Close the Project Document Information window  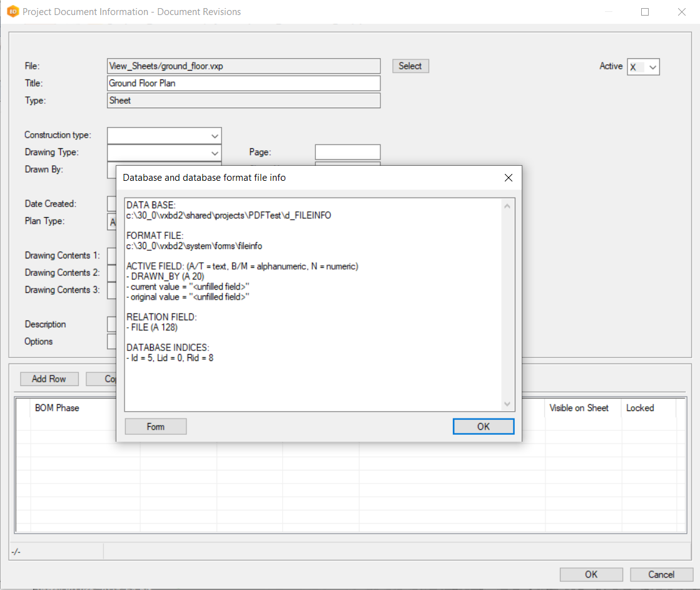(x=681, y=12)
